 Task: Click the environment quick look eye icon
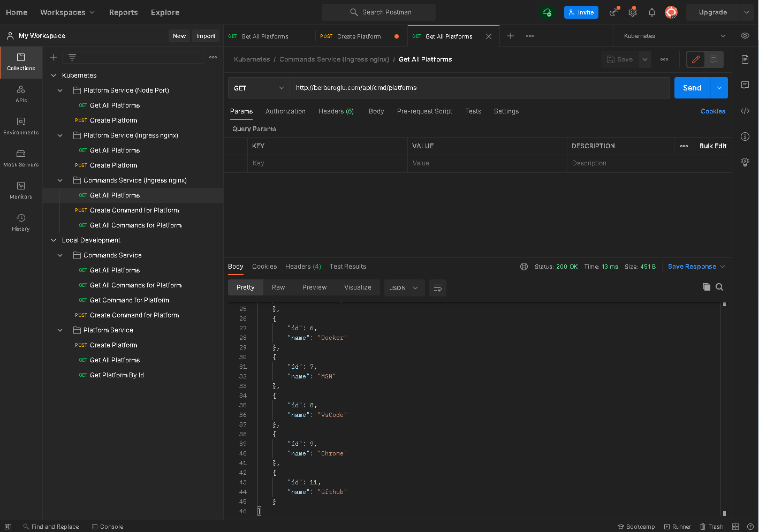click(x=745, y=36)
